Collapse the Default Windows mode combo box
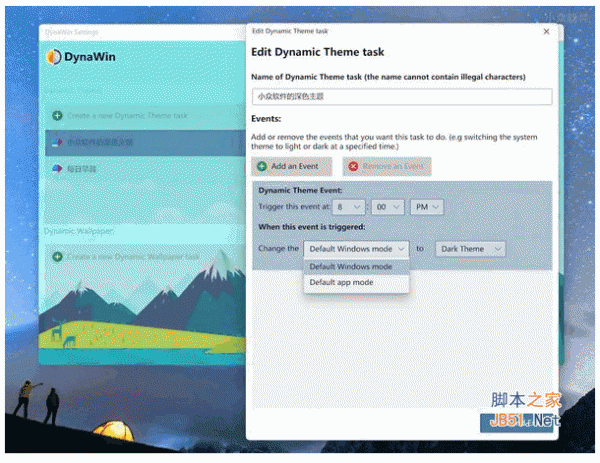 [357, 248]
